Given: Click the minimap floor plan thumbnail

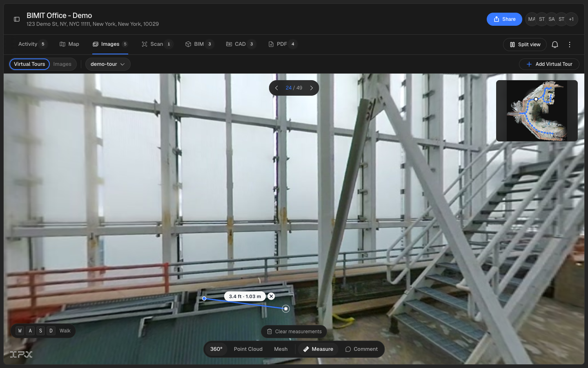Looking at the screenshot, I should tap(537, 111).
